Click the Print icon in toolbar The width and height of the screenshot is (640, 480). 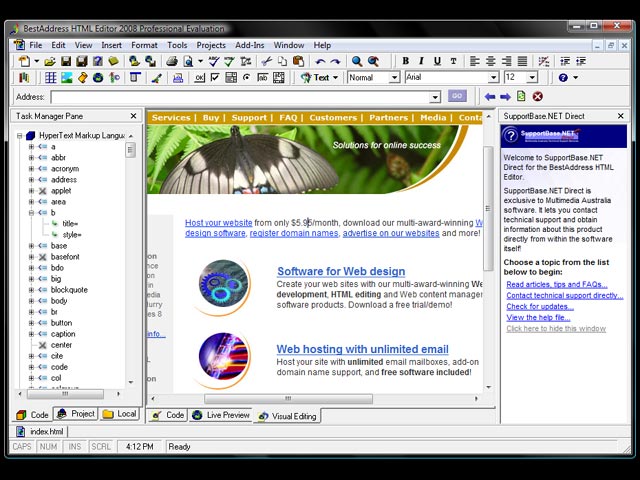(172, 61)
